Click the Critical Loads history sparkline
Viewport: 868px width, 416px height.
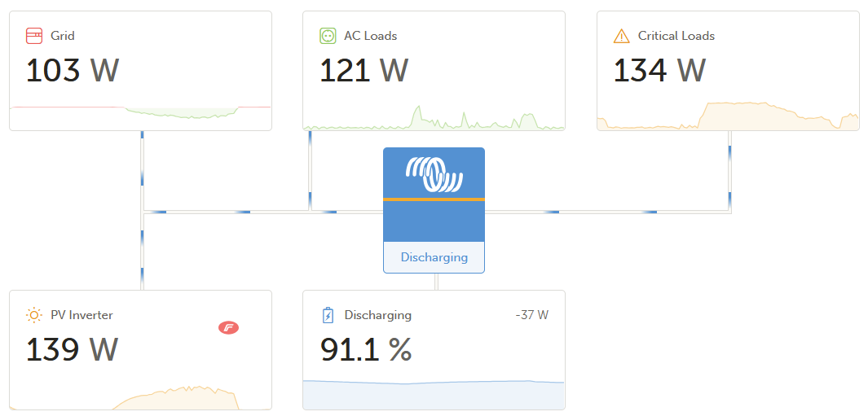click(728, 116)
